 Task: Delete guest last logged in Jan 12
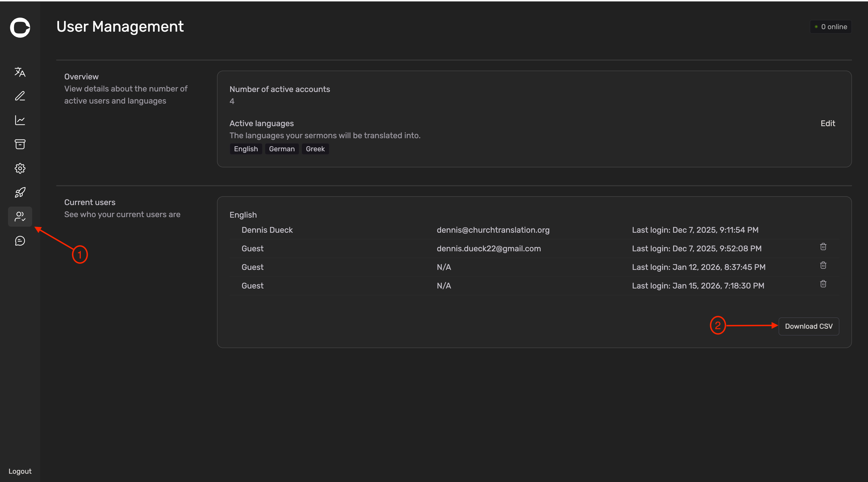823,265
